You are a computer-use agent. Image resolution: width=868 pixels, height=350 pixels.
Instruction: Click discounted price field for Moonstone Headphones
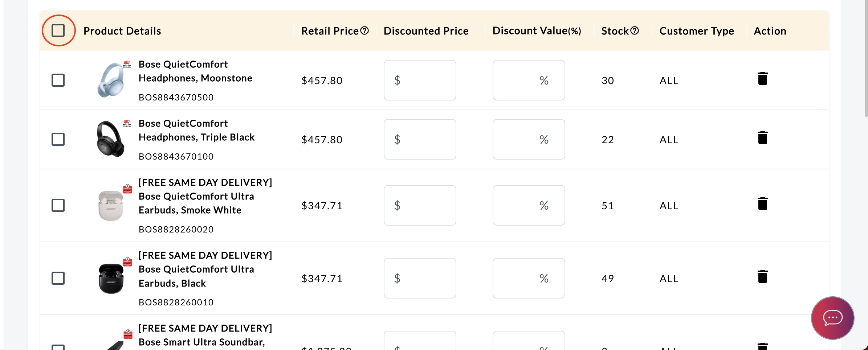420,80
